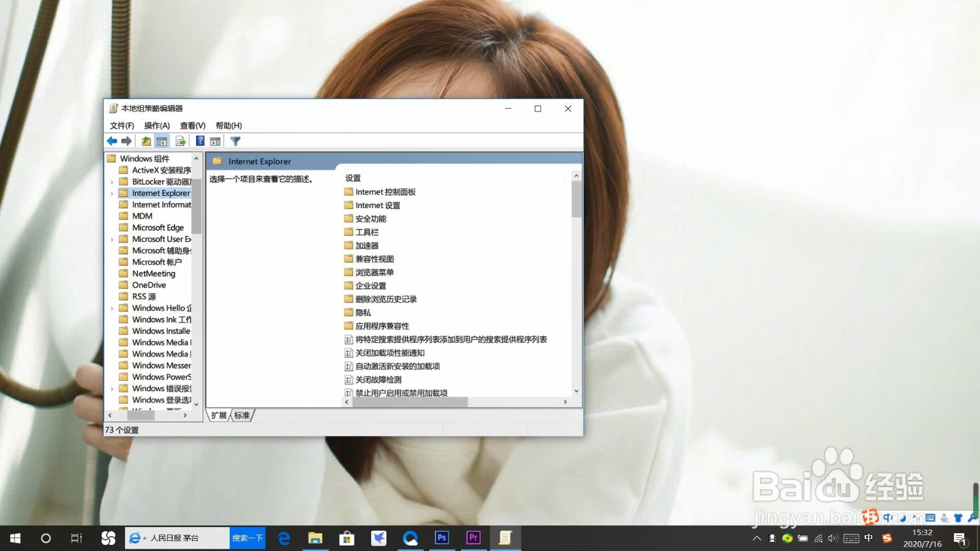Toggle the show/hide console tree icon
The image size is (980, 551).
(x=162, y=141)
